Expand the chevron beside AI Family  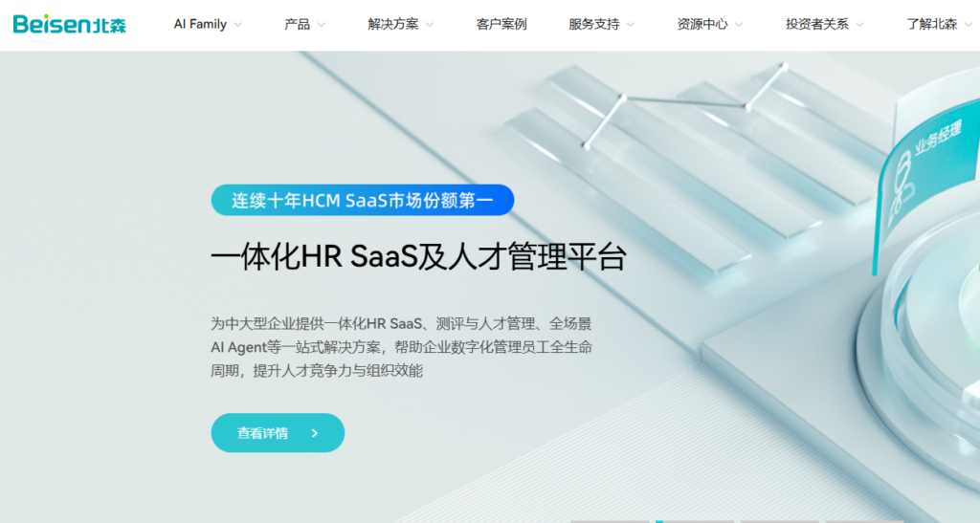pos(237,25)
